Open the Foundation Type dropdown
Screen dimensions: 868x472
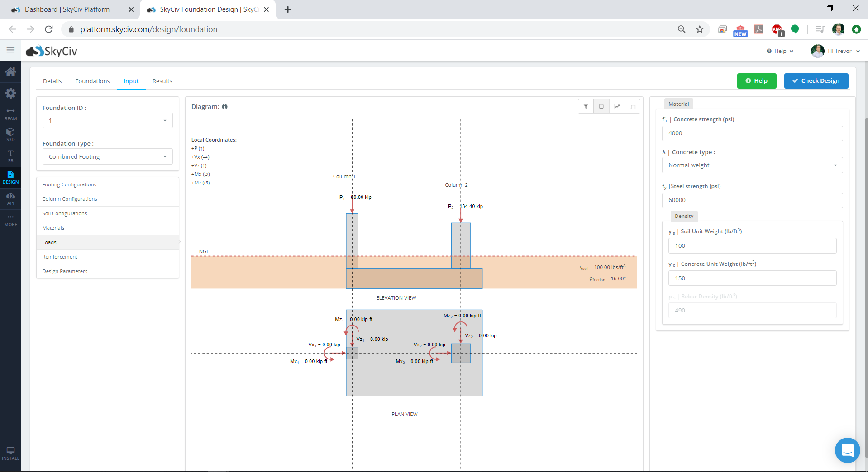[108, 157]
